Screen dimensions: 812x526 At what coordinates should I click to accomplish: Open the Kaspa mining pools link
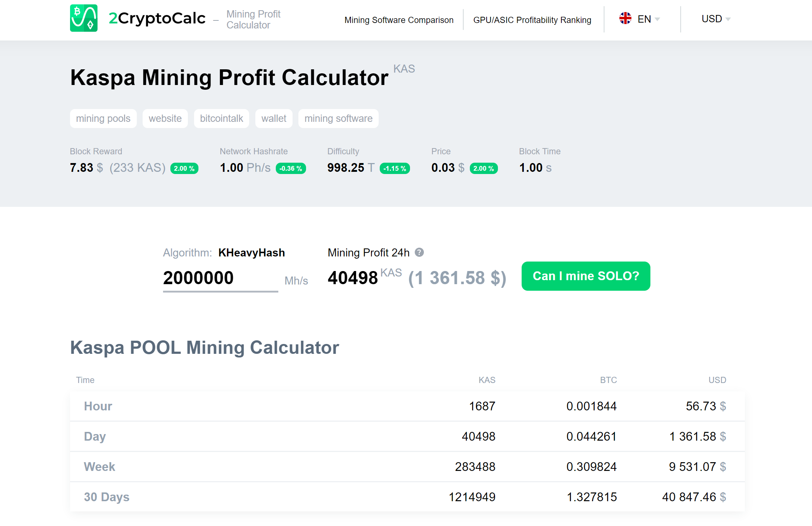tap(103, 118)
